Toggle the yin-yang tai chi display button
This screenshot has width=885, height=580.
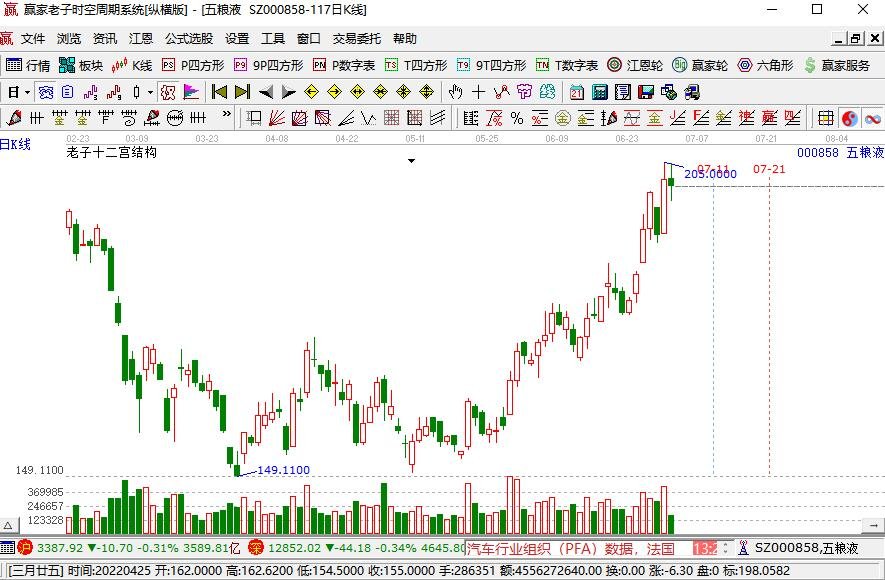849,118
